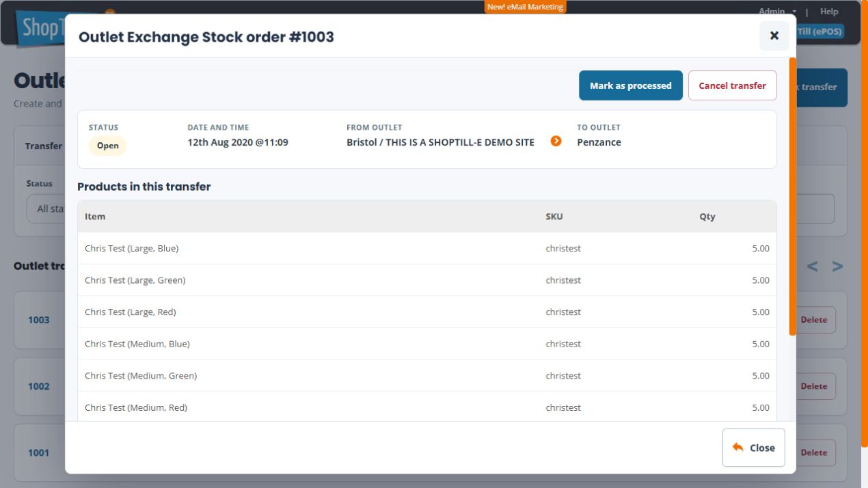The image size is (868, 488).
Task: Click the New! eMail Marketing banner
Action: coord(526,7)
